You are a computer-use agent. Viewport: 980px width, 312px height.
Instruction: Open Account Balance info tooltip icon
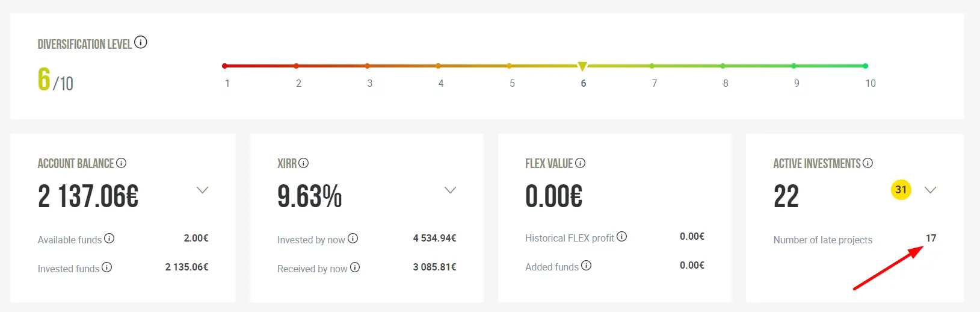(122, 163)
